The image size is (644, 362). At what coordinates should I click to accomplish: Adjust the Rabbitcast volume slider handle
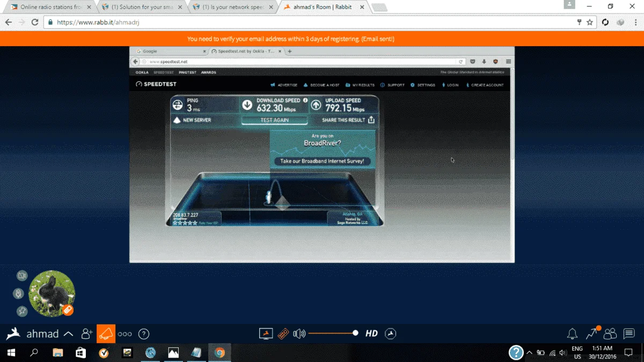point(355,333)
